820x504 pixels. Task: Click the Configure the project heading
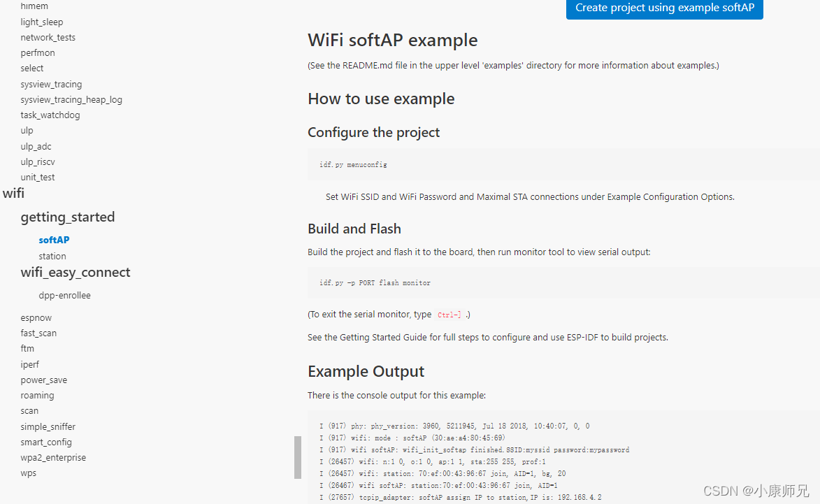[373, 132]
